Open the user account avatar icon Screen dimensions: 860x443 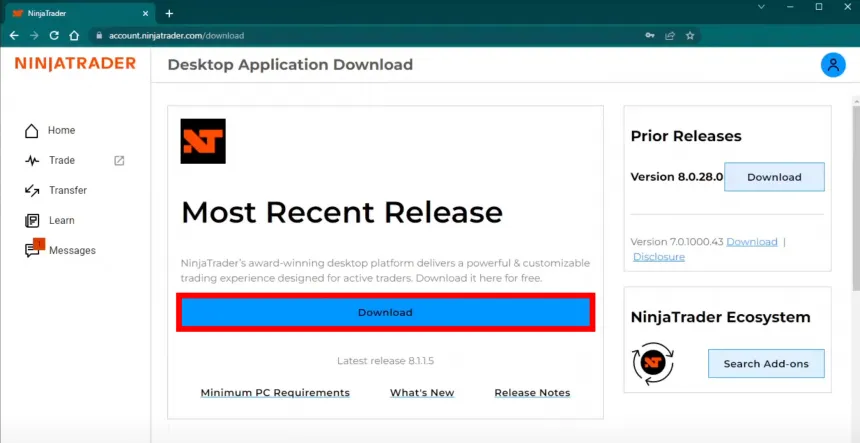pos(832,65)
